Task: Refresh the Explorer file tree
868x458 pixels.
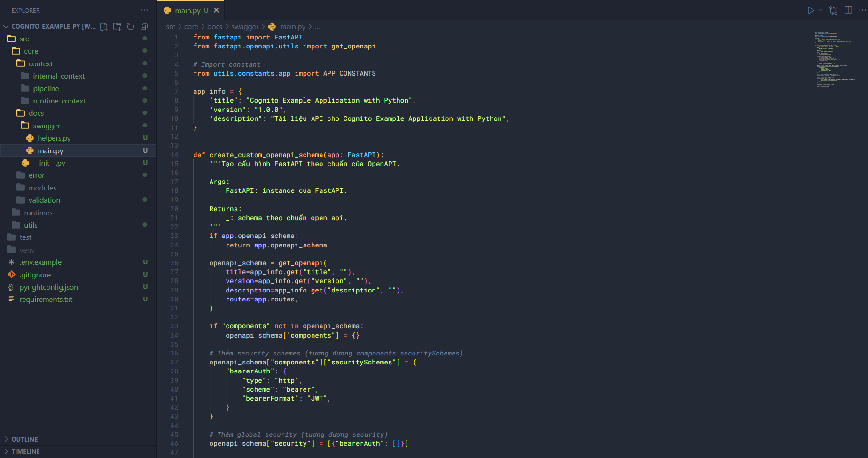Action: click(131, 26)
